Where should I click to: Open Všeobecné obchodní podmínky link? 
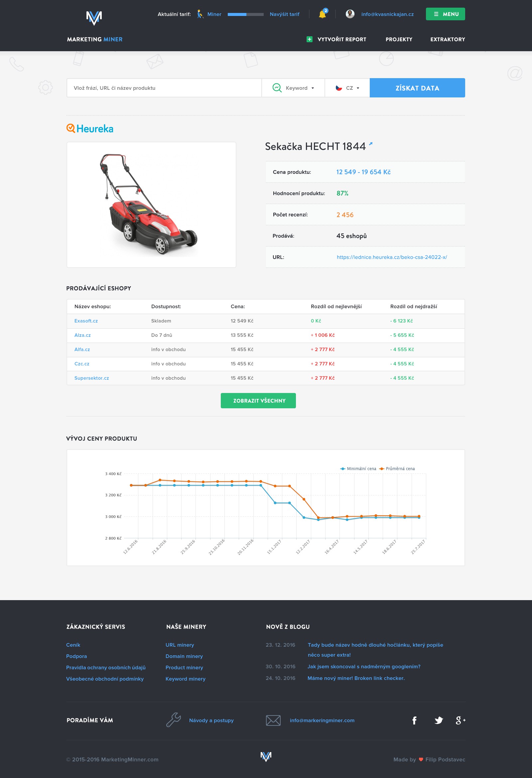(x=105, y=679)
